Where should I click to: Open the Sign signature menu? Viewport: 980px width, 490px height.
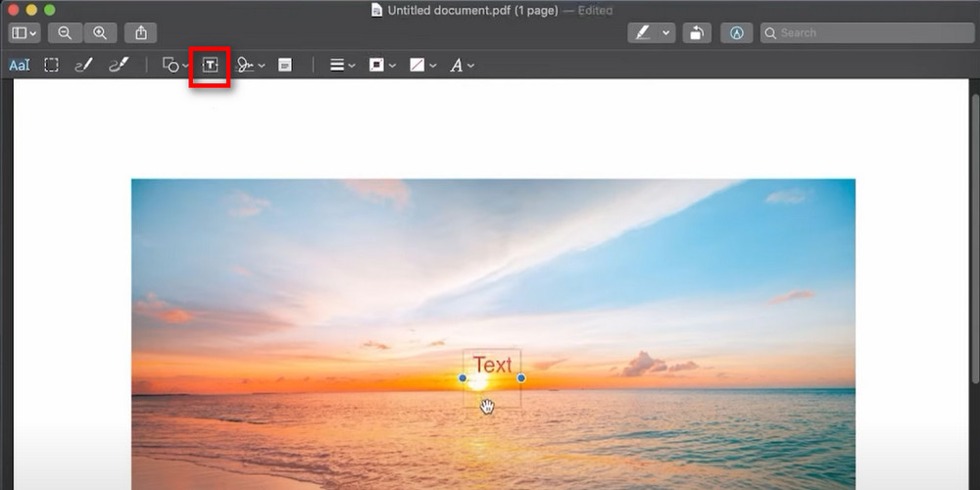click(x=251, y=65)
